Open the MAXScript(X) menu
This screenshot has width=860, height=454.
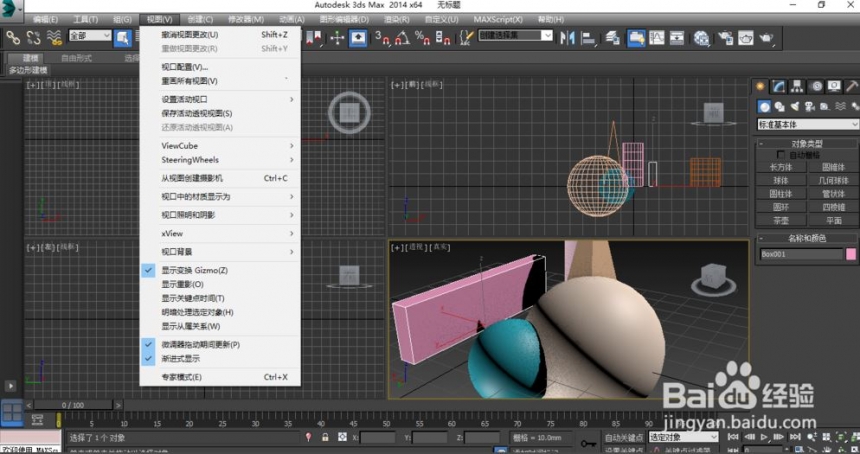[498, 19]
